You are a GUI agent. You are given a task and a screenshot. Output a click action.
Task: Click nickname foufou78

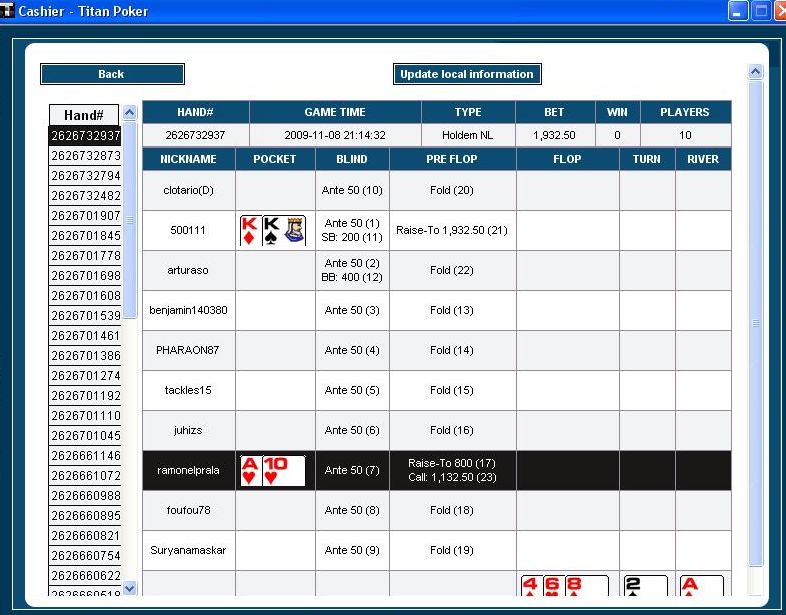point(188,510)
